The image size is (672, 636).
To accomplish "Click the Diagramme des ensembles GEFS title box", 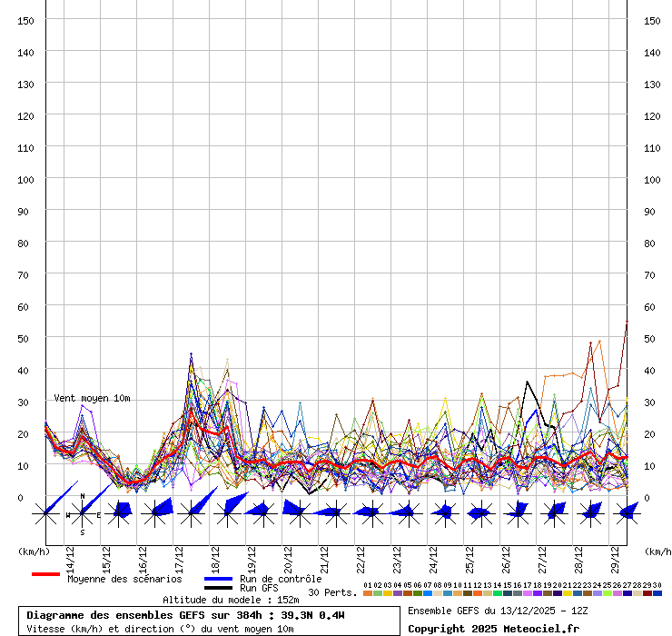I will point(212,621).
